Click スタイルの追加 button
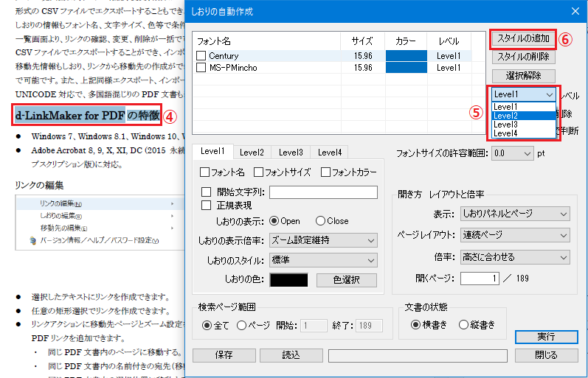The image size is (588, 378). pos(524,38)
